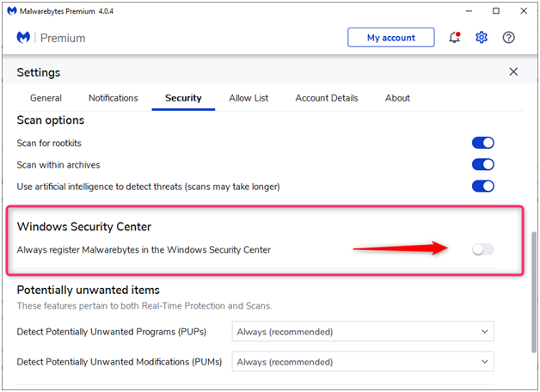The height and width of the screenshot is (392, 540).
Task: Open the help question mark icon
Action: 508,37
